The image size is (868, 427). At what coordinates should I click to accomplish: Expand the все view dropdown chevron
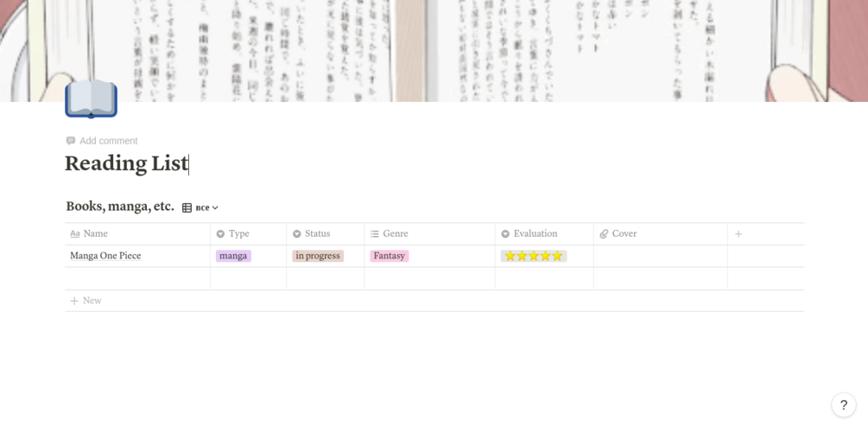point(215,207)
